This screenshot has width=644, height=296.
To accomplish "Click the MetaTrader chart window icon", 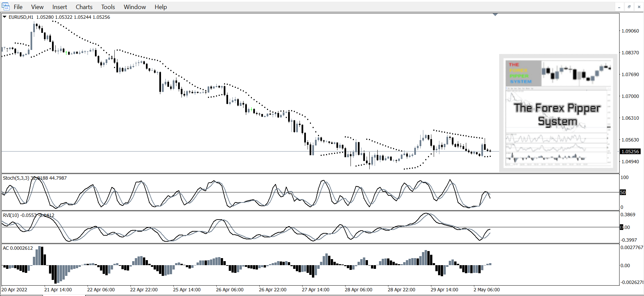I will [6, 7].
